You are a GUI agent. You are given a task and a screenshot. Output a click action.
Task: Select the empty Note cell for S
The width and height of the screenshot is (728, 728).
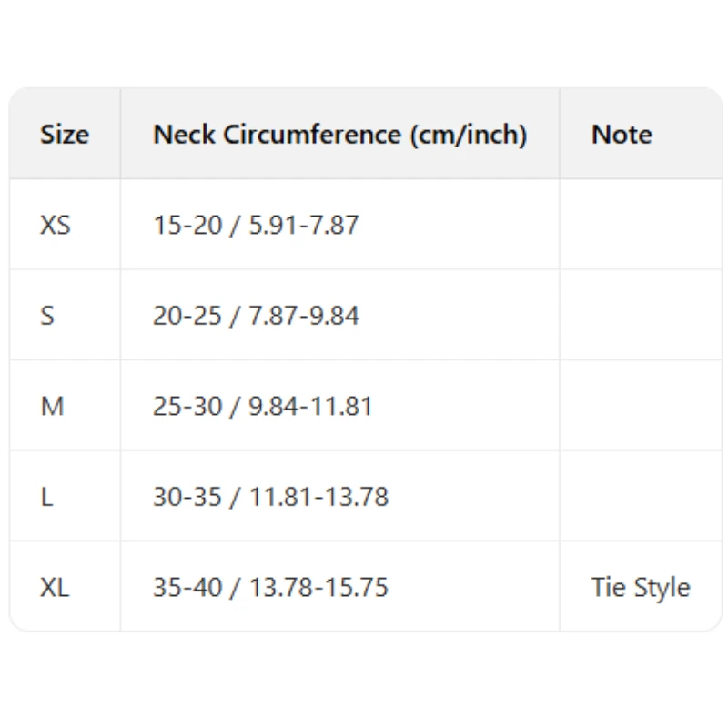click(x=640, y=316)
